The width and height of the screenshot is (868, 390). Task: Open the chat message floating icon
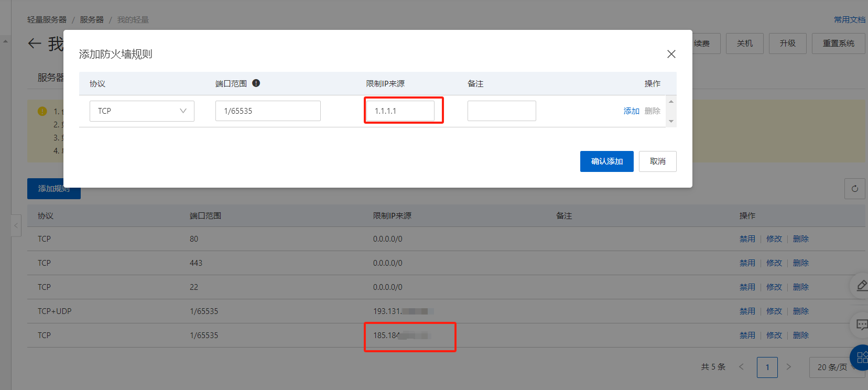click(861, 325)
